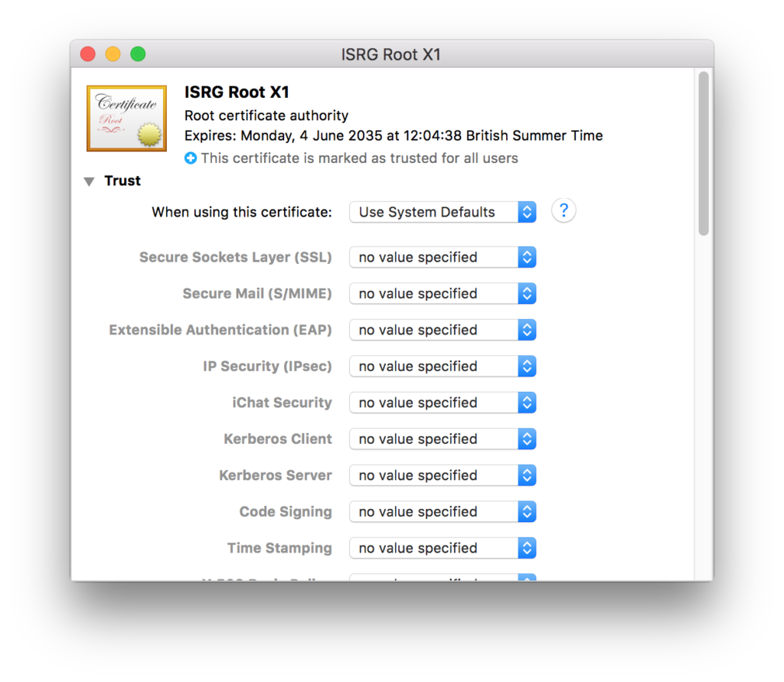The height and width of the screenshot is (682, 784).
Task: Click the Root certificate icon image
Action: point(126,119)
